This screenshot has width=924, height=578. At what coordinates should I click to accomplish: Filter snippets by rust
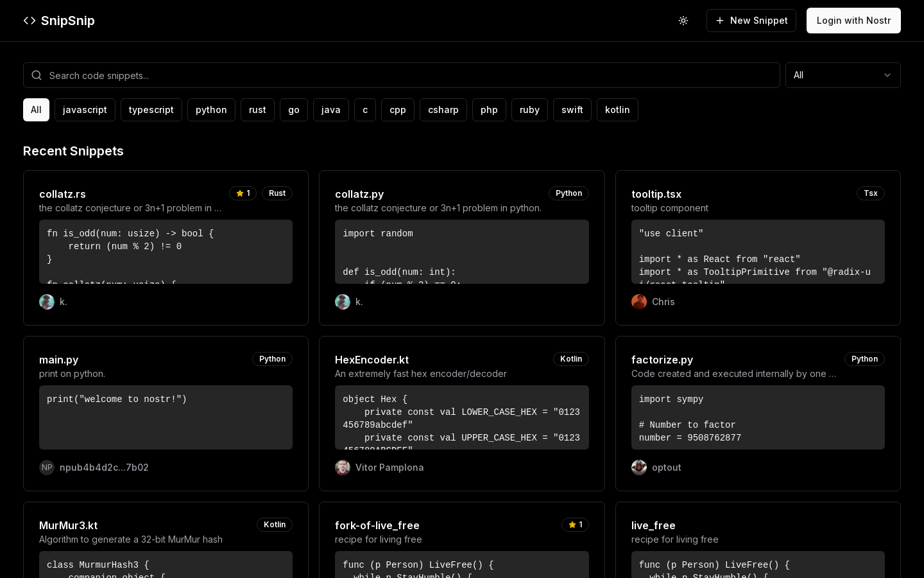(257, 110)
